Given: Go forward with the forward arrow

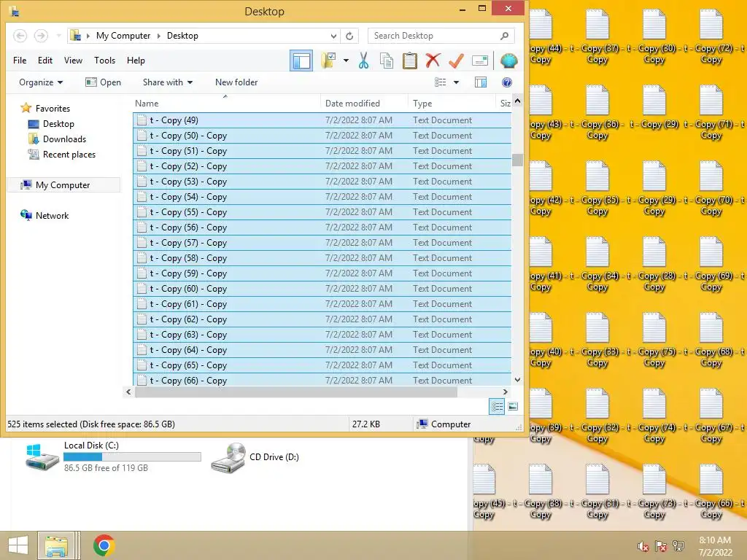Looking at the screenshot, I should click(x=41, y=36).
